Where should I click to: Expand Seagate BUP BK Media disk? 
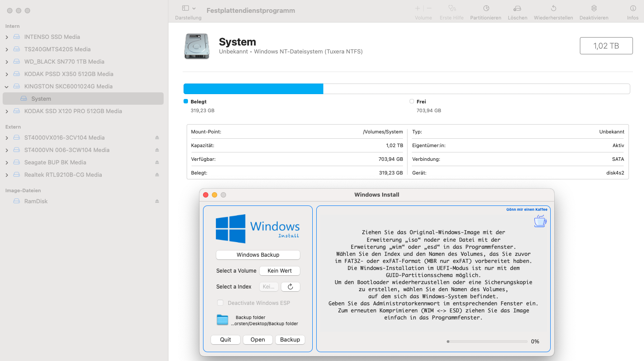click(7, 163)
